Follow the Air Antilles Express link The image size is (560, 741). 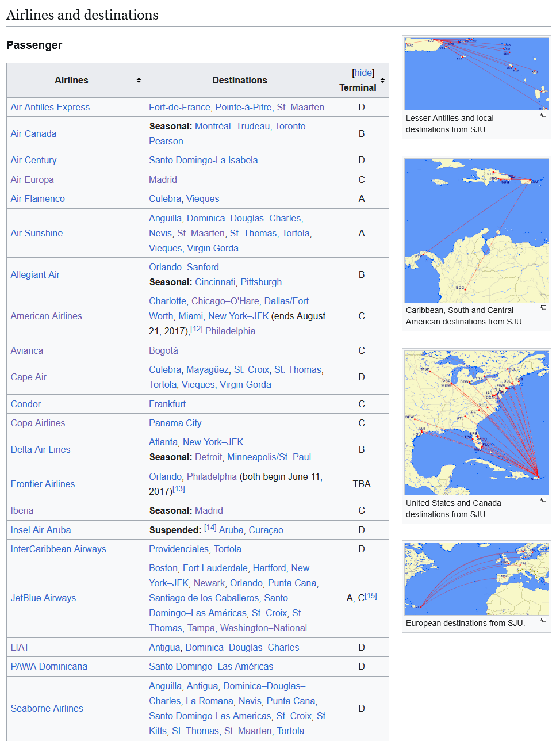click(x=51, y=108)
